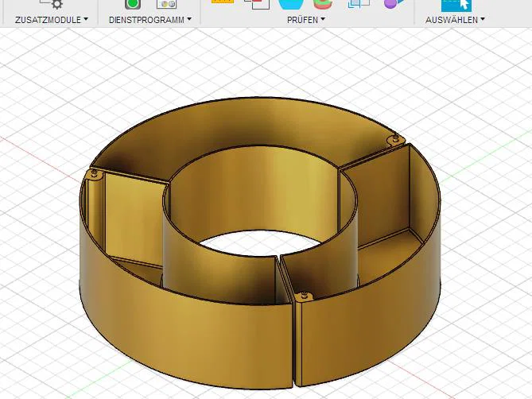This screenshot has width=532, height=399.
Task: Click the interference icon with red square
Action: click(x=257, y=4)
